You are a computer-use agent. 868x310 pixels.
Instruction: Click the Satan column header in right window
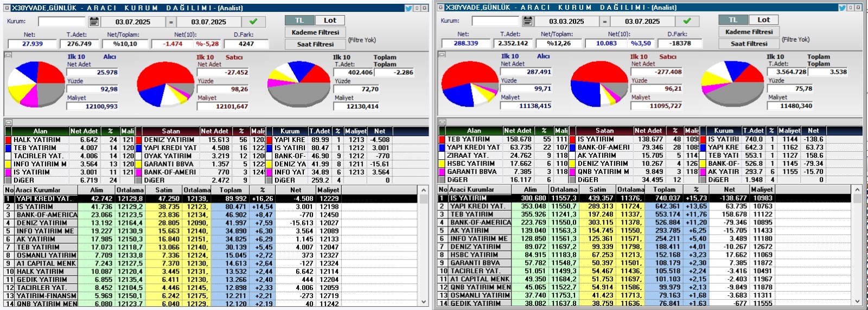tap(604, 131)
